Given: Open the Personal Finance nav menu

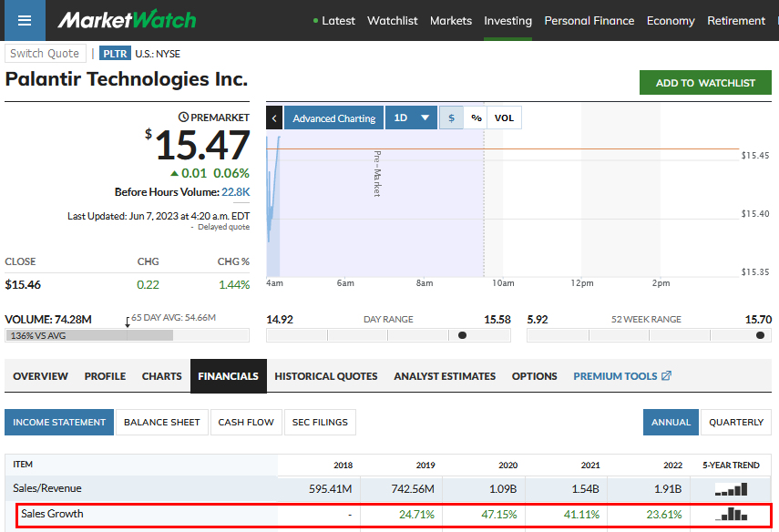Looking at the screenshot, I should click(x=589, y=20).
